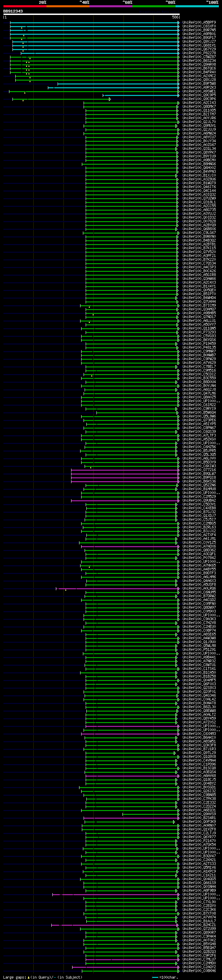
Task: Select hit label UniRef100_C0V1Z5
Action: point(199,543)
